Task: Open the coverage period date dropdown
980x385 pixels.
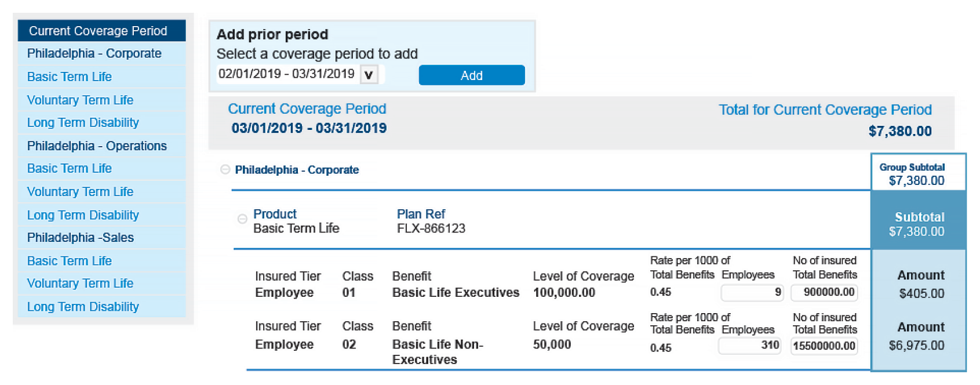Action: tap(369, 75)
